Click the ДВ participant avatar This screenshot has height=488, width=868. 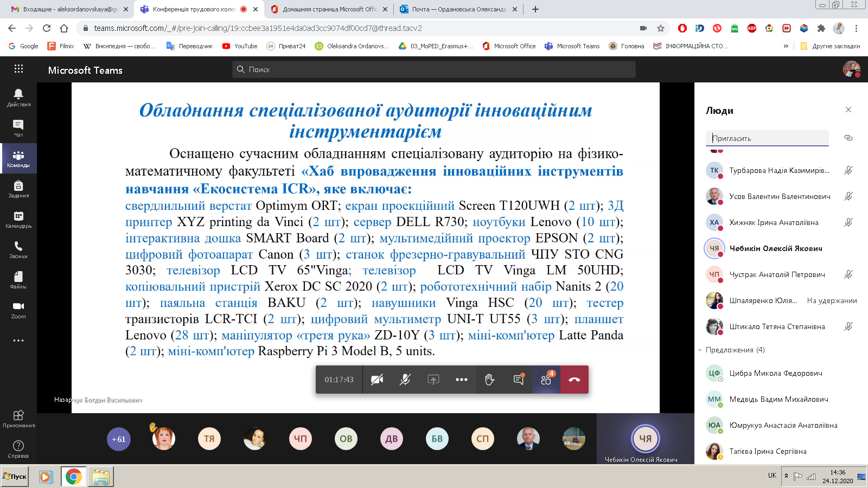[392, 439]
